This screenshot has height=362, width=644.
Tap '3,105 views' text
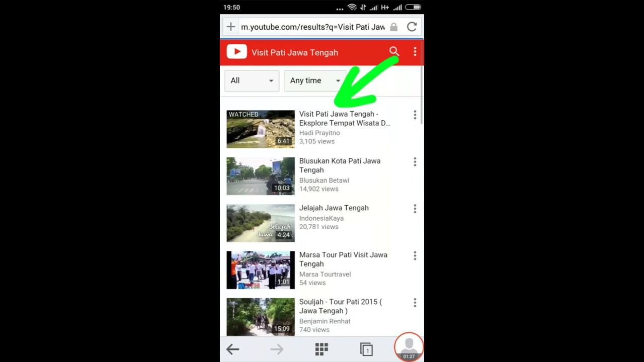(x=317, y=141)
